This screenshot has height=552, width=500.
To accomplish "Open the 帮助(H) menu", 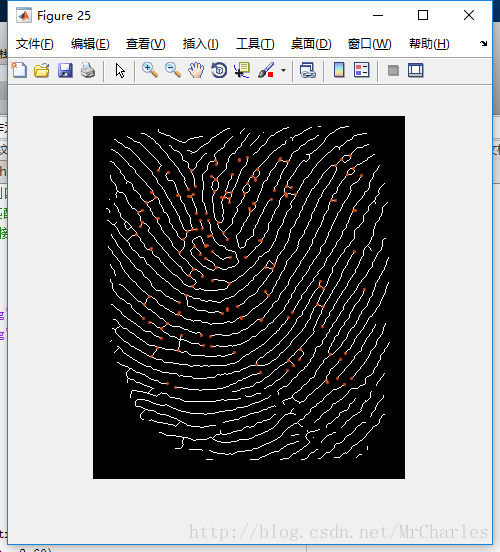I will pyautogui.click(x=429, y=44).
